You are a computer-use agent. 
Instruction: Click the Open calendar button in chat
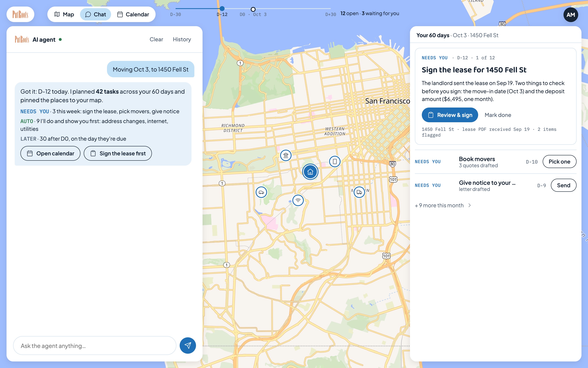50,153
